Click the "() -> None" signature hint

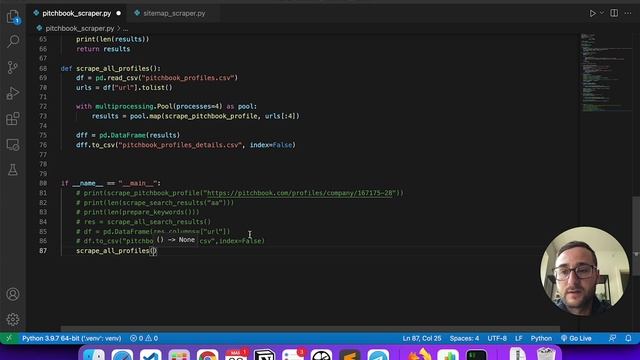(176, 240)
